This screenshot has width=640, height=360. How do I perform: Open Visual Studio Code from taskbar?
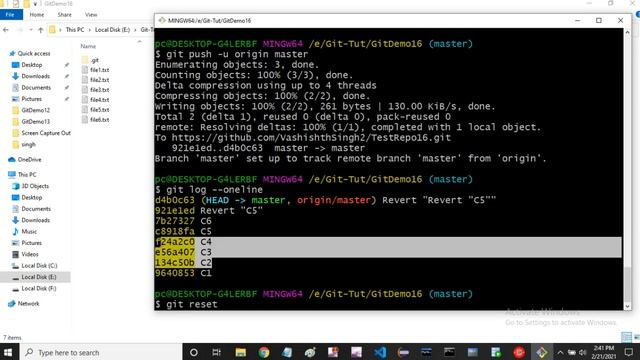coord(380,352)
